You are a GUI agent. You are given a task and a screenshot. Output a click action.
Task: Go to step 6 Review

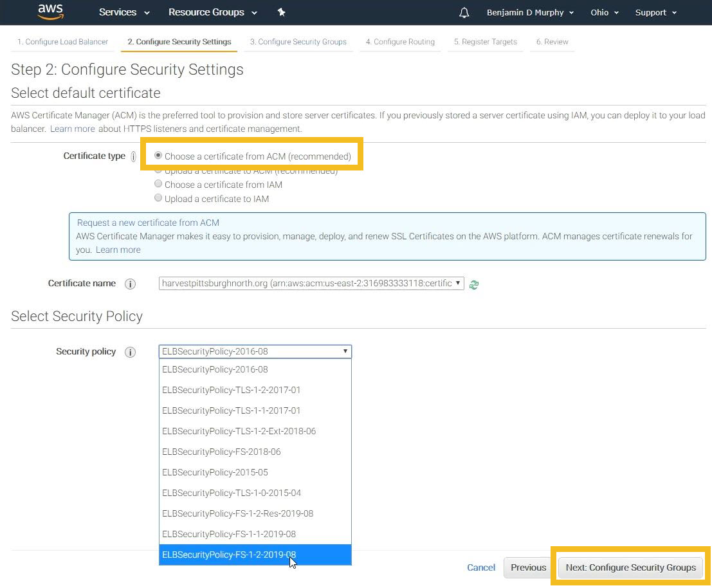coord(552,42)
